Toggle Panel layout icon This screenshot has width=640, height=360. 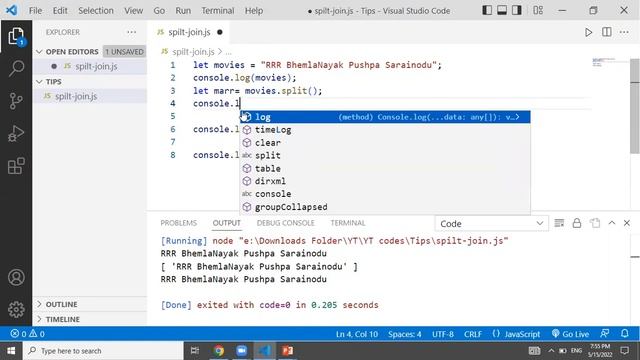(502, 10)
